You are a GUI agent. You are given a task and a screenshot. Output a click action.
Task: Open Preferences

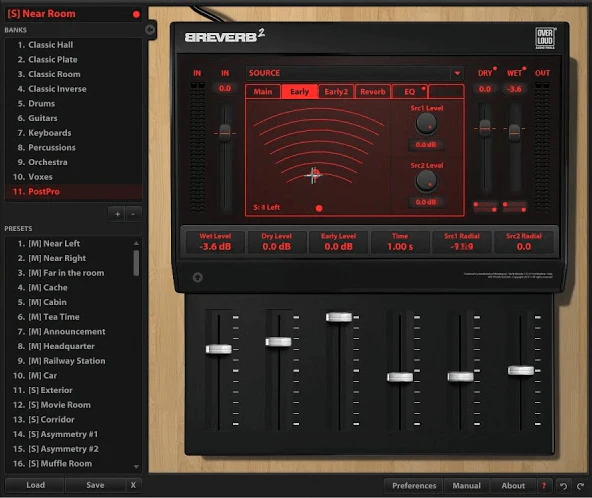[x=414, y=486]
